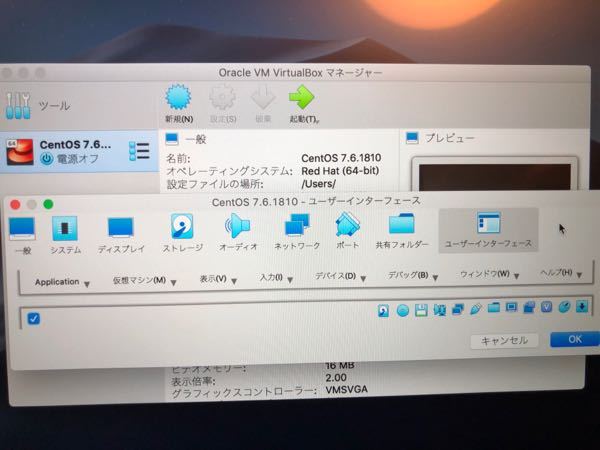Click the monitor icon beside 一般 details header
600x450 pixels.
coord(172,139)
